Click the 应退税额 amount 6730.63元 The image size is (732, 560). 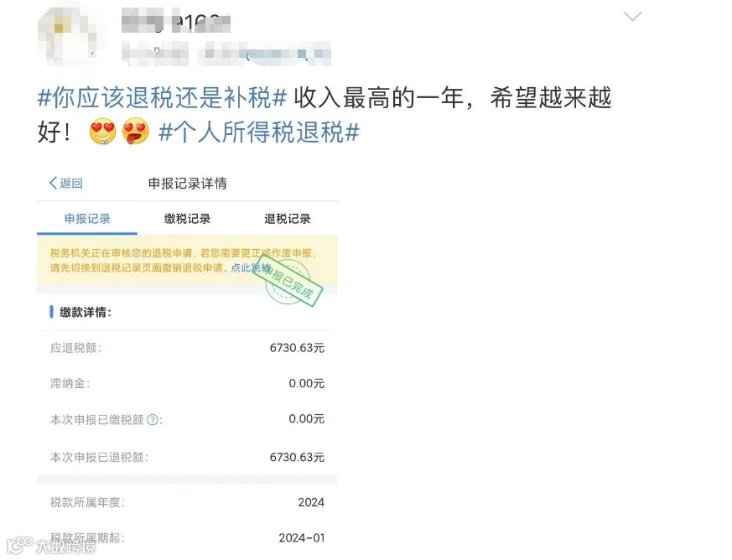[297, 348]
